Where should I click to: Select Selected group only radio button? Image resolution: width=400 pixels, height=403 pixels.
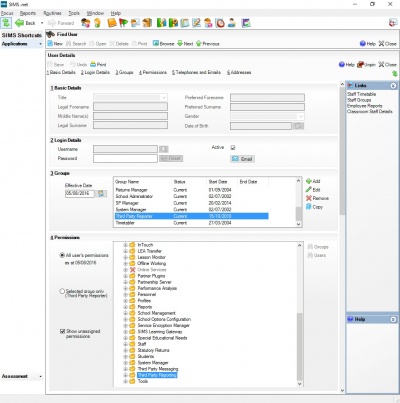[x=62, y=291]
